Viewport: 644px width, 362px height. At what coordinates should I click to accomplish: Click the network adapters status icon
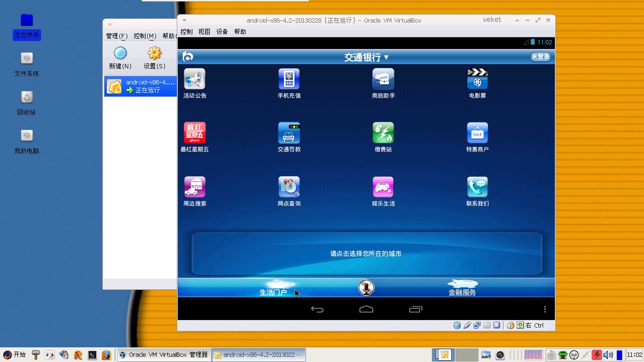pyautogui.click(x=477, y=325)
